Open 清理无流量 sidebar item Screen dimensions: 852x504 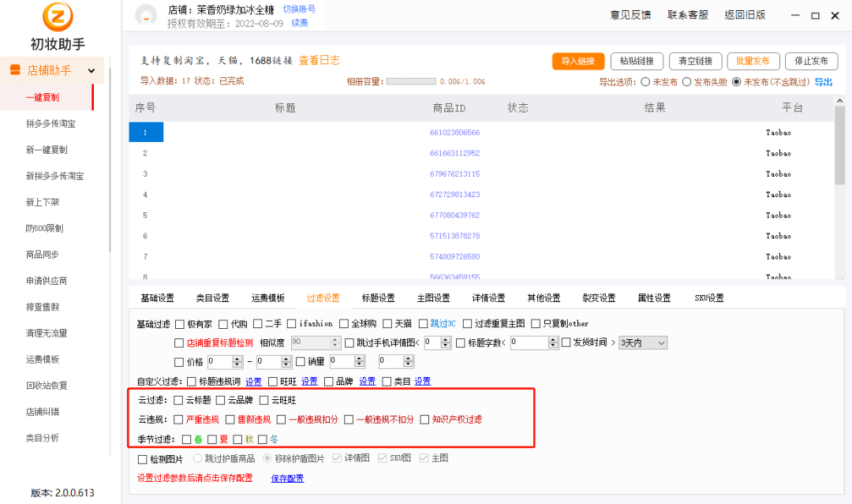pyautogui.click(x=47, y=333)
